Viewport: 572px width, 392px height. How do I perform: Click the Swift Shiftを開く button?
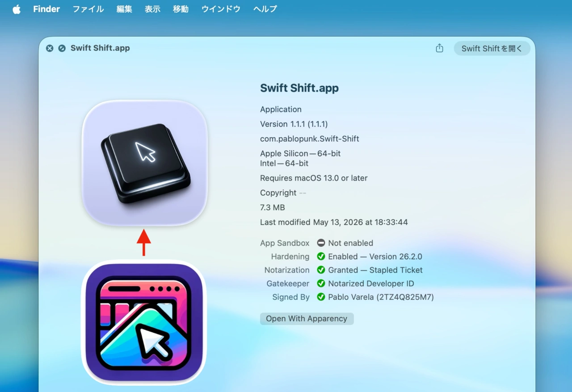point(492,48)
